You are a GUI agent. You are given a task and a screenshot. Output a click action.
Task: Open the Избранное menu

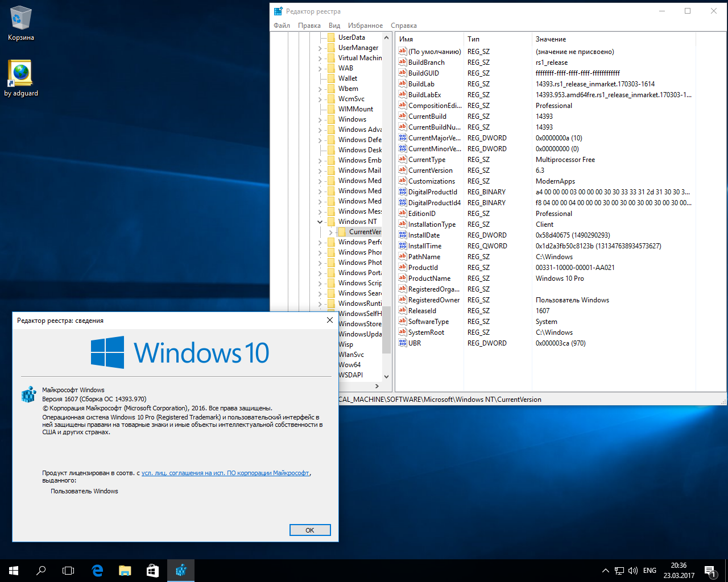coord(365,26)
